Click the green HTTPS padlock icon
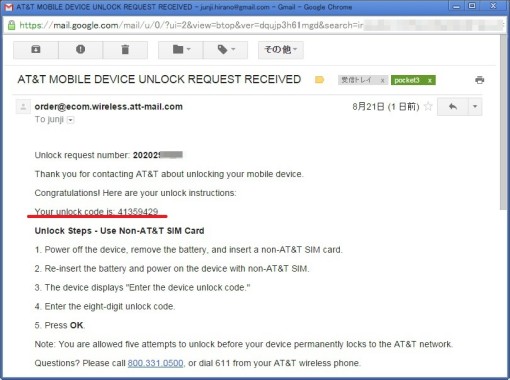 11,25
